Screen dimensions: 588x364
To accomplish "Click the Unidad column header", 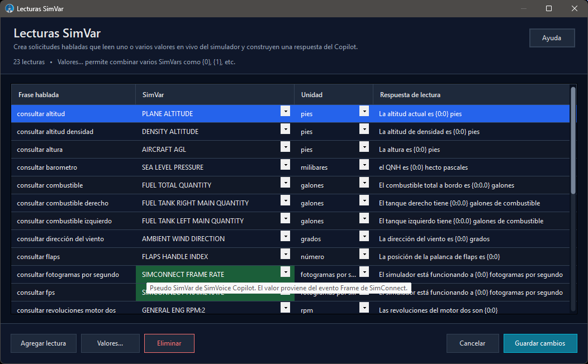I will point(334,95).
